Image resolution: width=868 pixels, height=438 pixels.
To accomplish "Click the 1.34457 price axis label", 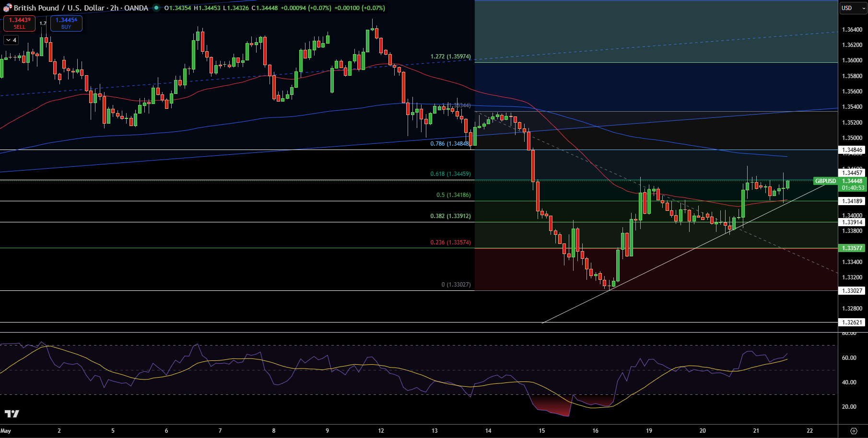I will pyautogui.click(x=852, y=173).
